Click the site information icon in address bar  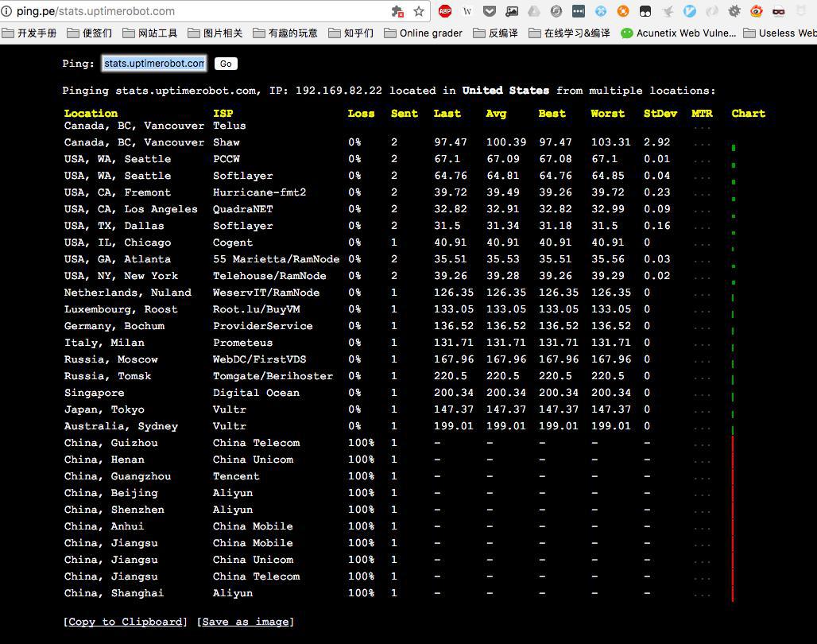[x=6, y=11]
